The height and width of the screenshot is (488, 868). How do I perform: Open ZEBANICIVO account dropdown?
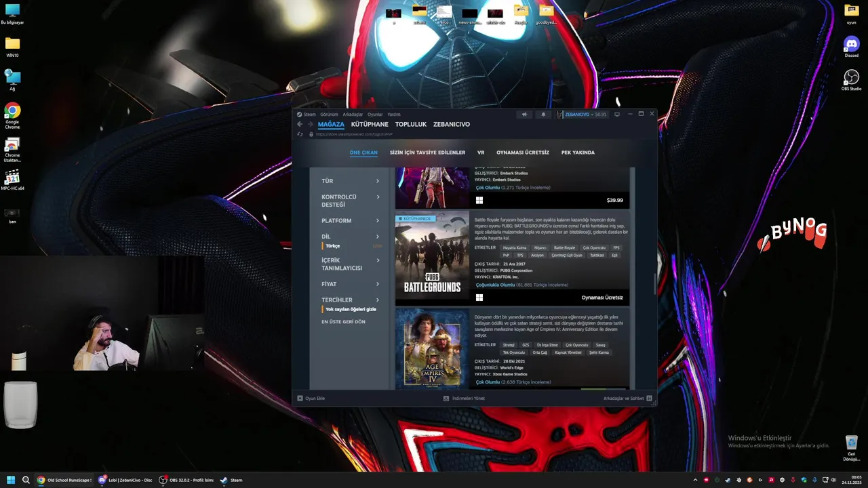pyautogui.click(x=582, y=115)
